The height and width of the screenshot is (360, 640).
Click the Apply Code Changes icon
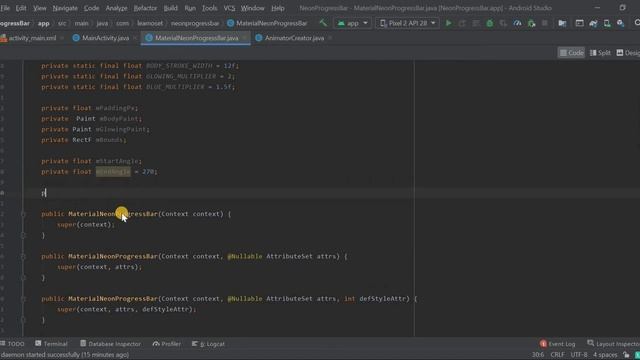tap(476, 23)
